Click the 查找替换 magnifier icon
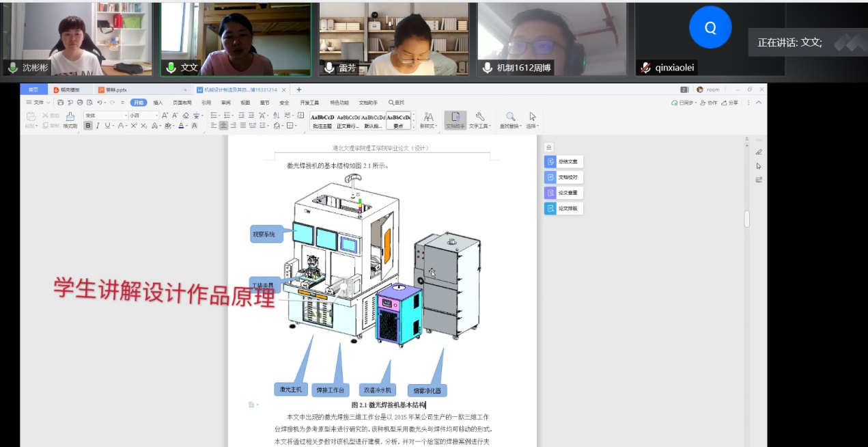868x447 pixels. click(x=510, y=119)
